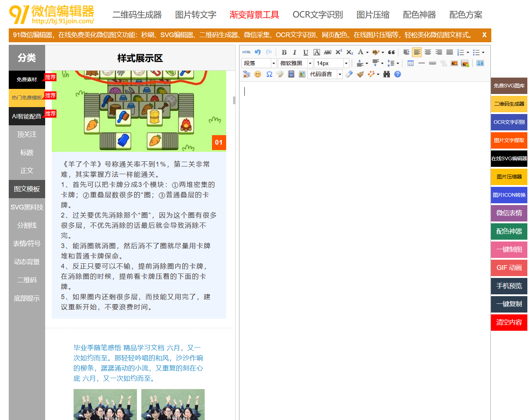Insert a horizontal rule
This screenshot has width=531, height=420.
coord(421,63)
